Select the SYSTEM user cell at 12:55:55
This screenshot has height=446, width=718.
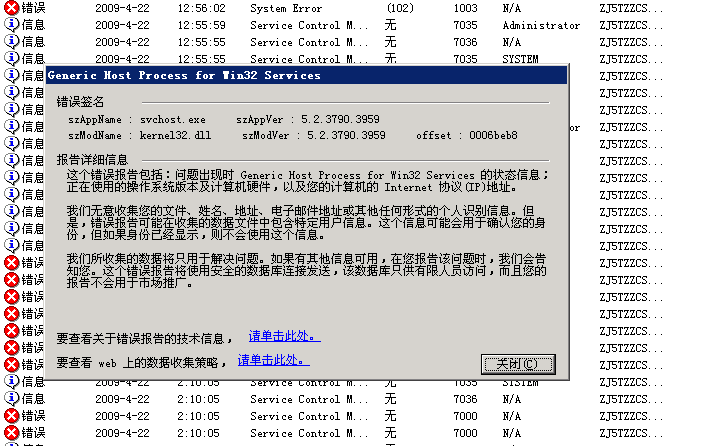(520, 59)
